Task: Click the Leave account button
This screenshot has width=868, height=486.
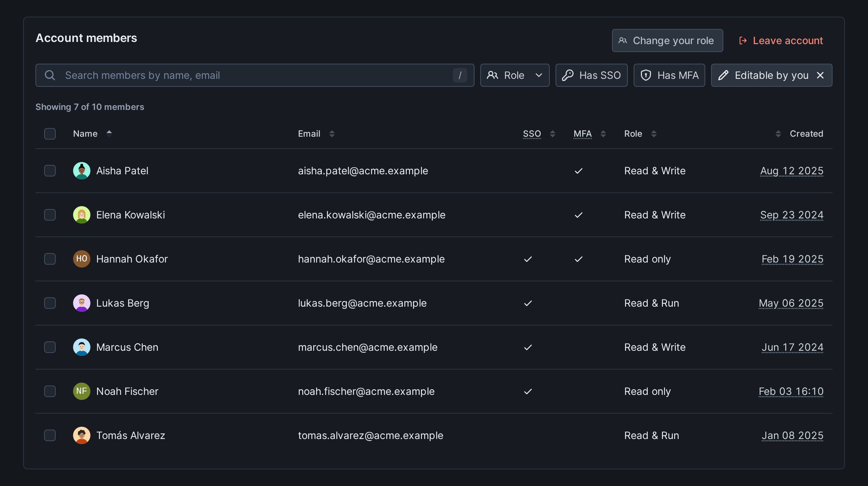Action: point(781,40)
